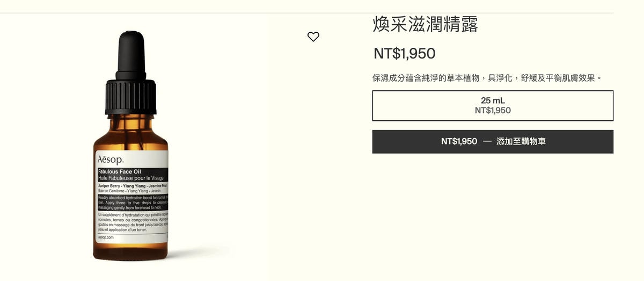Click the NT$1,950 price inside size selector
Screen dimensions: 644x281
(493, 111)
